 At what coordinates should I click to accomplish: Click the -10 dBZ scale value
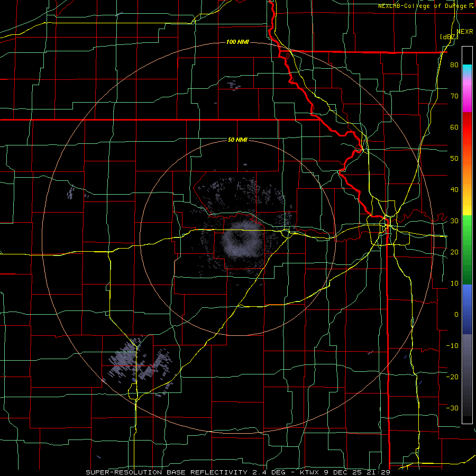tap(452, 346)
